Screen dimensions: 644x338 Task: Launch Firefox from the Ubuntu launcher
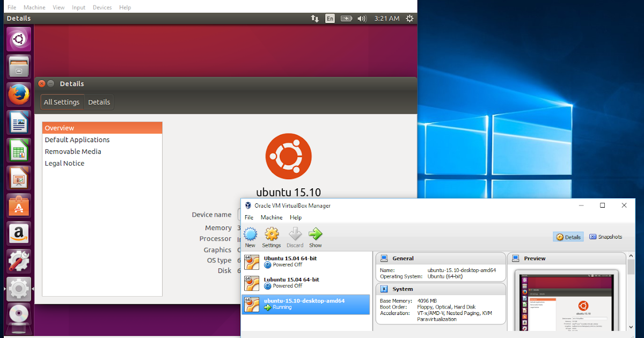pos(19,94)
